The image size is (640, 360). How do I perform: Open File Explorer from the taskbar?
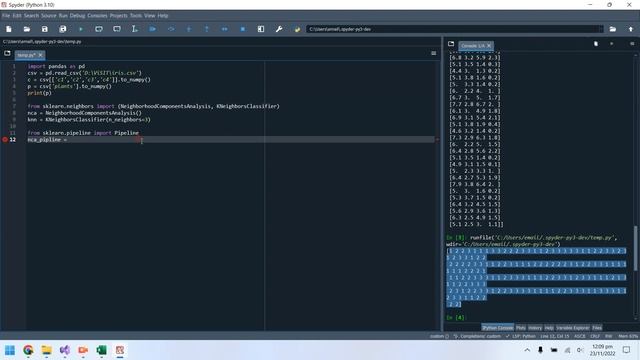(47, 350)
